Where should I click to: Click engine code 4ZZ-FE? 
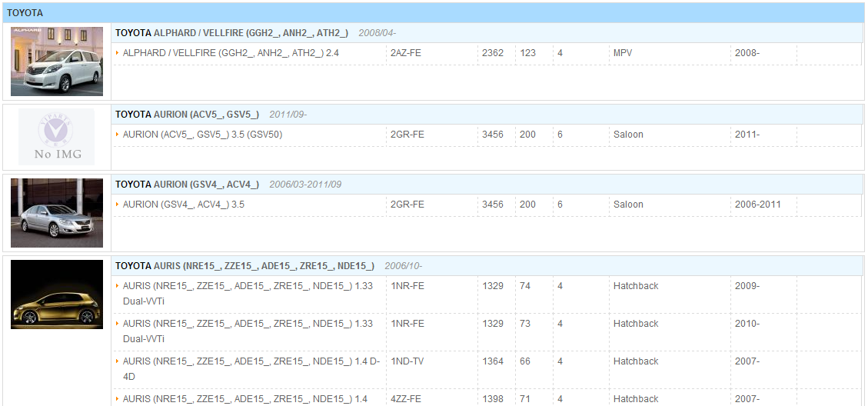tap(406, 399)
